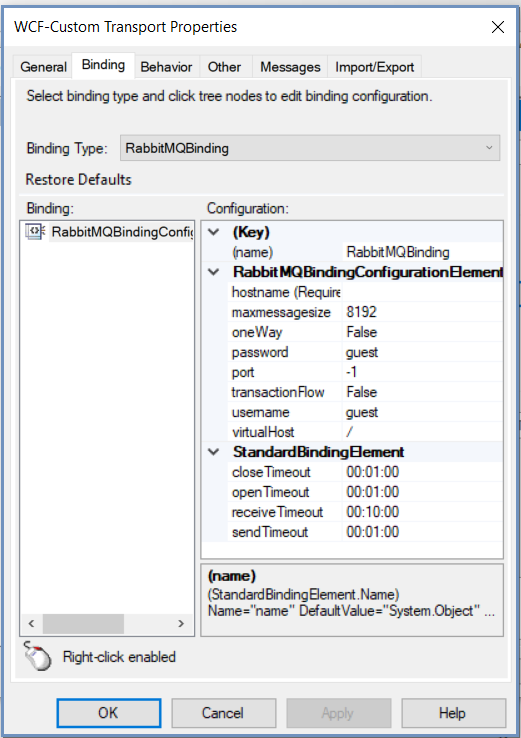
Task: Select the username value guest
Action: 422,412
